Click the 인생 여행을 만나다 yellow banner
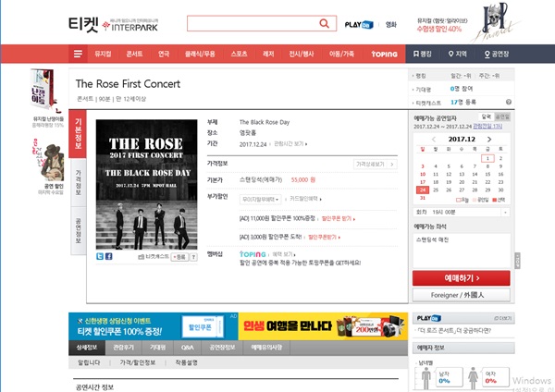The height and width of the screenshot is (392, 555). pyautogui.click(x=323, y=325)
